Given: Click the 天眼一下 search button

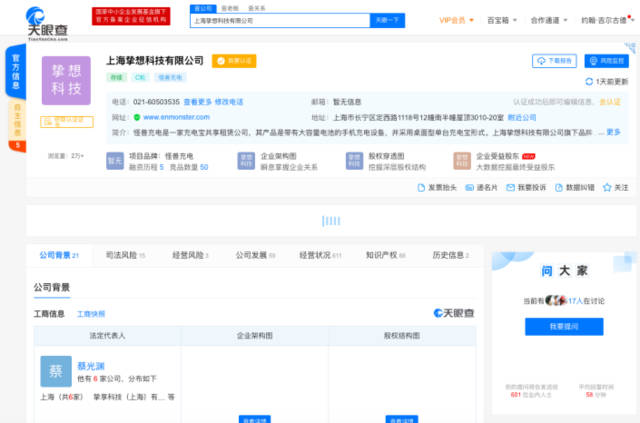Looking at the screenshot, I should tap(388, 19).
